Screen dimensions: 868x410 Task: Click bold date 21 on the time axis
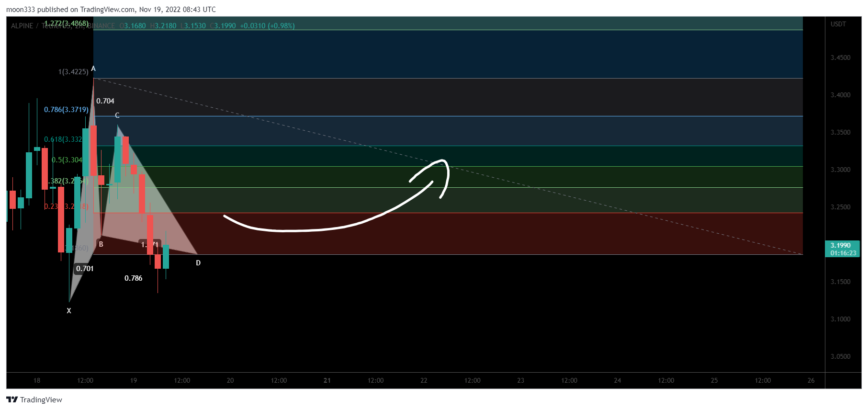tap(327, 380)
